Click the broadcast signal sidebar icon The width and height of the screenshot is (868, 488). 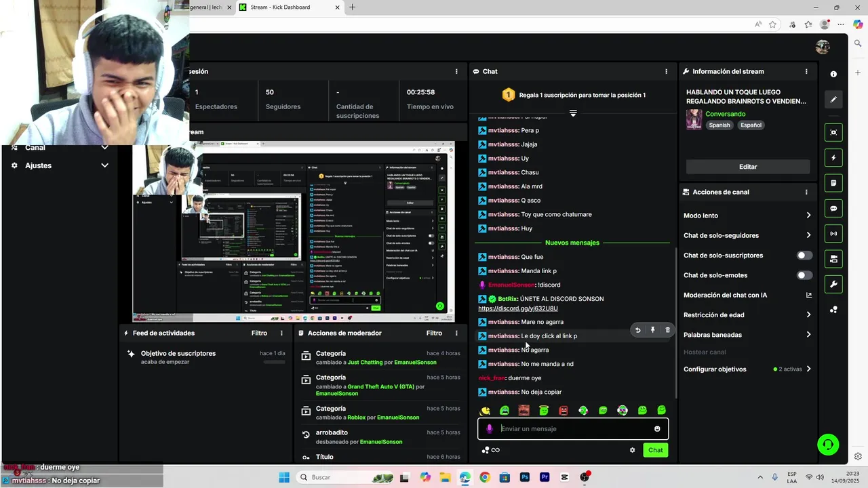[x=833, y=234]
